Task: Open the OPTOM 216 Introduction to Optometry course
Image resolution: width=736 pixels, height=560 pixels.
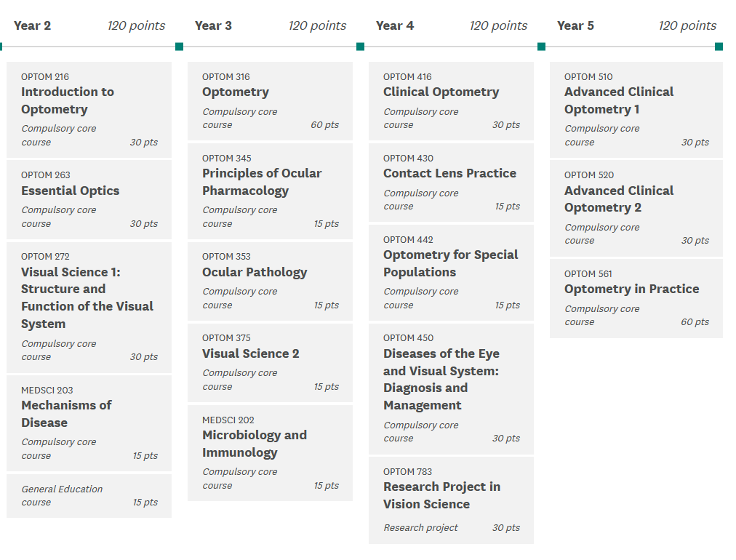Action: pos(89,109)
